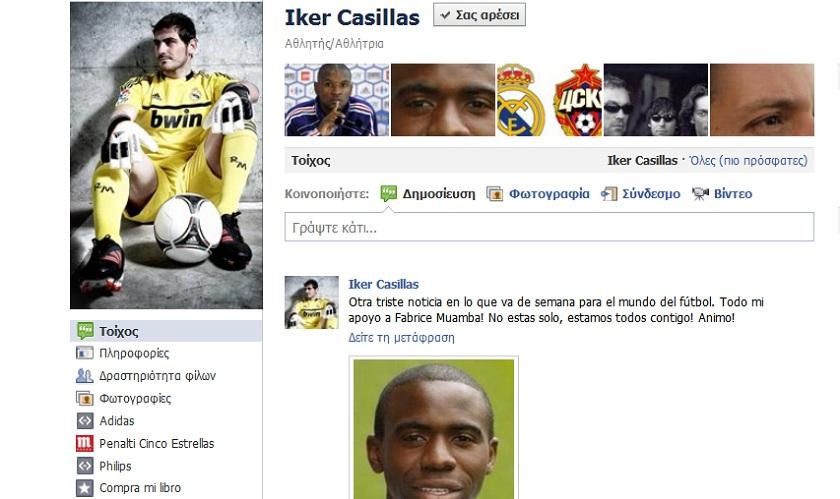Choose the Σύνδεσμο share option
This screenshot has height=499, width=840.
point(640,193)
